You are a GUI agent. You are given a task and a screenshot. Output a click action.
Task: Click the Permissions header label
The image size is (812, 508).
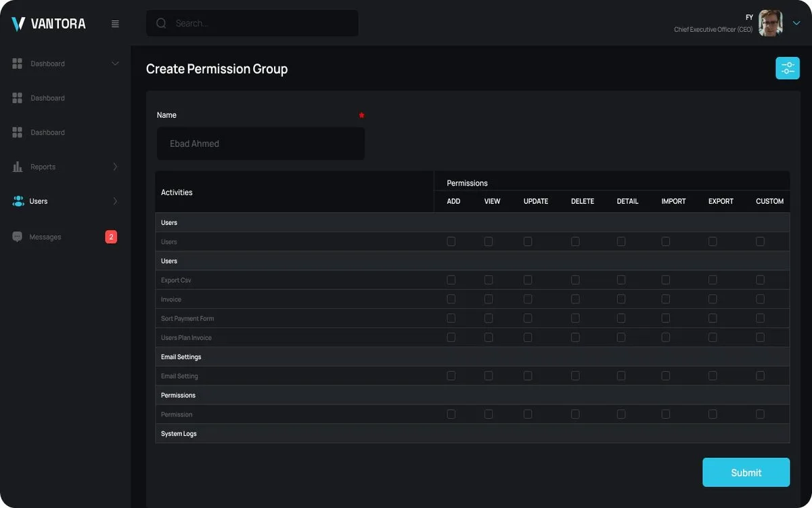467,183
